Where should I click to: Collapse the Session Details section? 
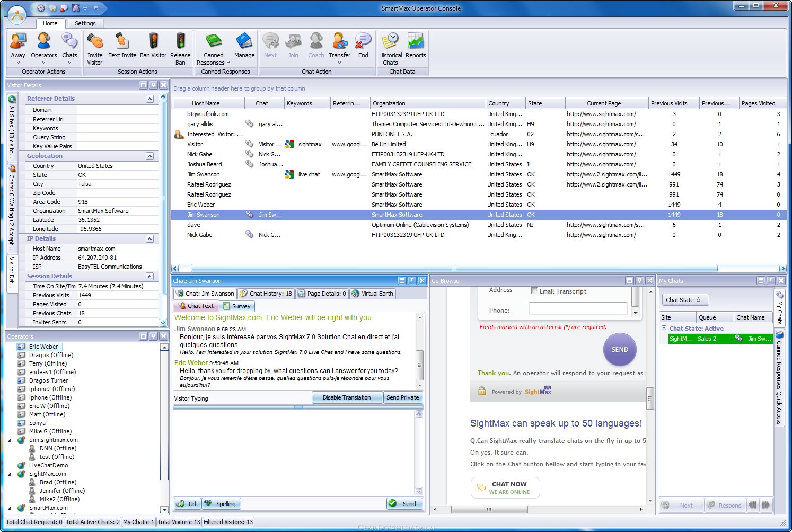(149, 276)
